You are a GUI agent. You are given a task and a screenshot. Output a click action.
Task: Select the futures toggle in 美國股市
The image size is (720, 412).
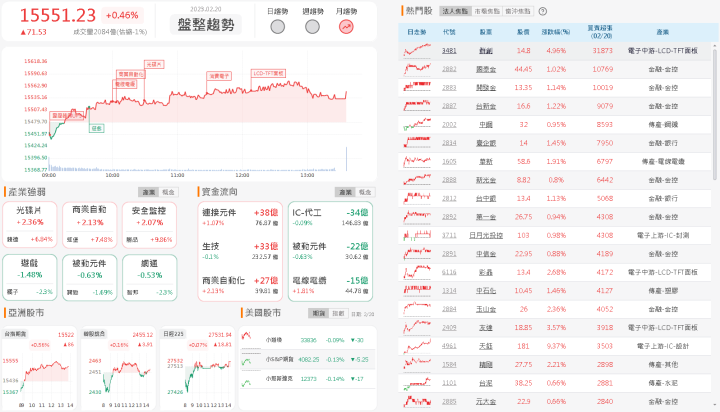point(318,313)
